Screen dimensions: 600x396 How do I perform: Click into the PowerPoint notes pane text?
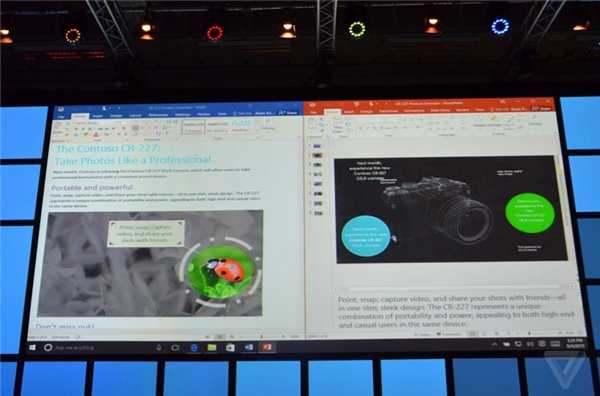(x=455, y=311)
